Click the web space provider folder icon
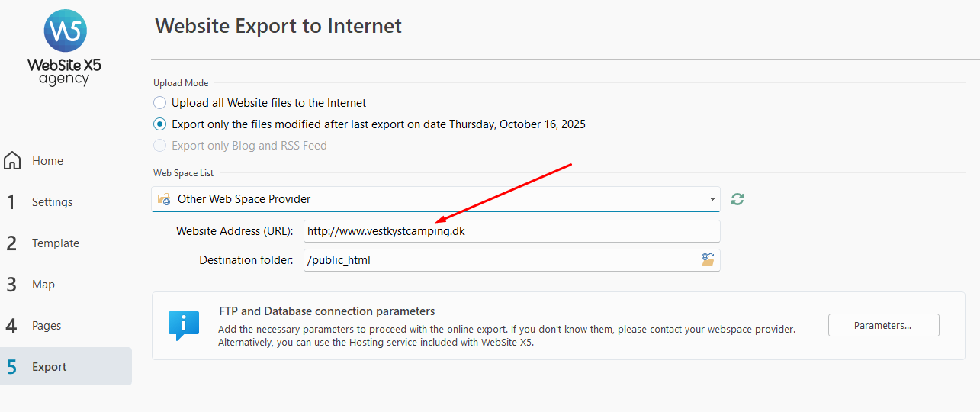The width and height of the screenshot is (980, 412). [164, 199]
